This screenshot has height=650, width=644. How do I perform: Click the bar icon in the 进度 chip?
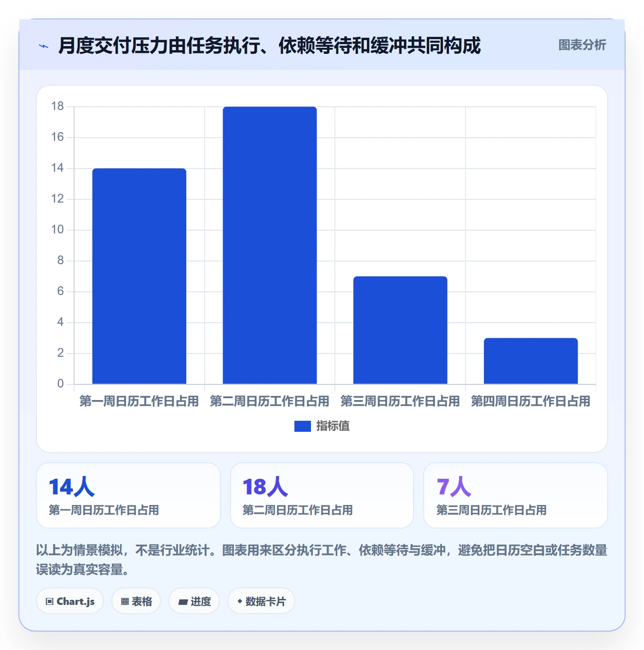point(183,602)
